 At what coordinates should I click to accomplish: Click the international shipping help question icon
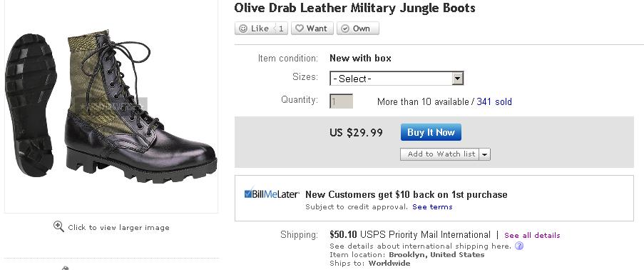(519, 246)
